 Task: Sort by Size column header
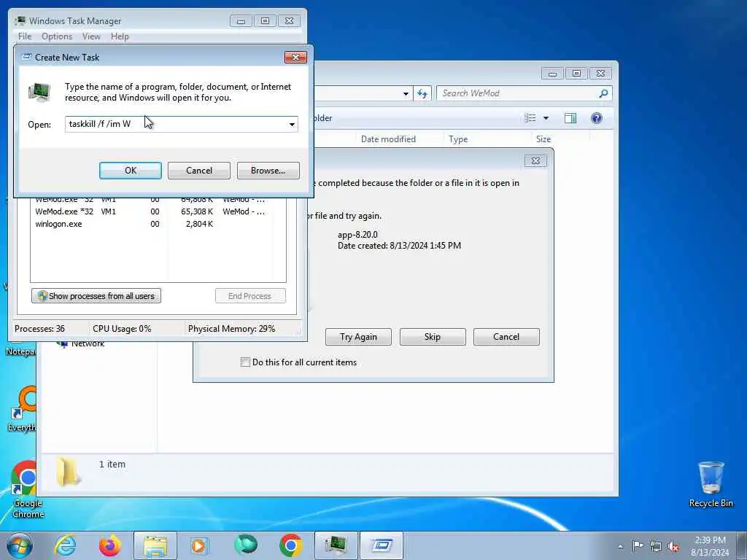click(543, 139)
